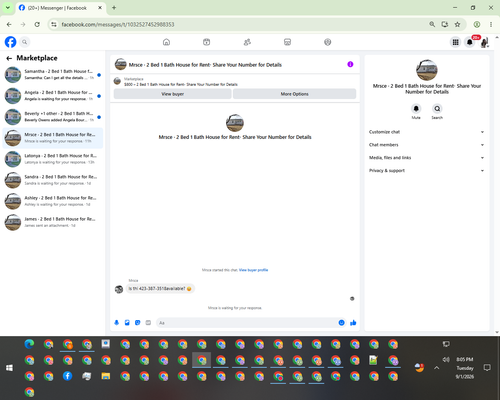This screenshot has width=500, height=400.
Task: Go to the Home tab icon
Action: (166, 42)
